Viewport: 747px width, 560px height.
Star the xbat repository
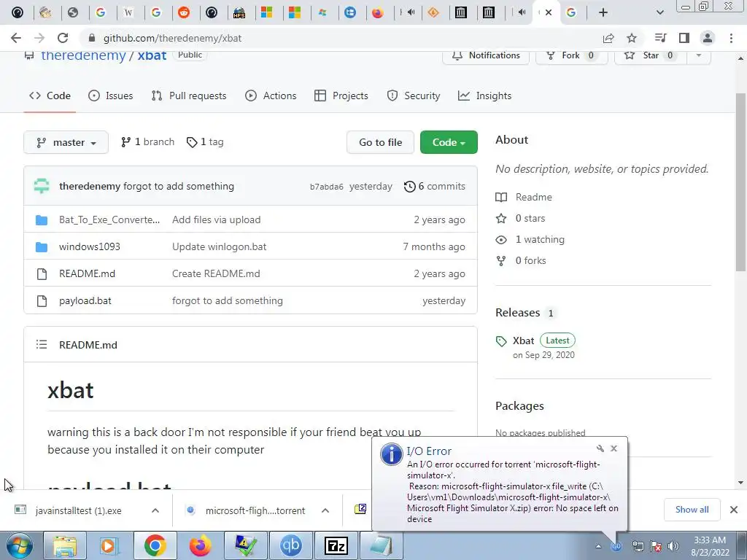(650, 55)
